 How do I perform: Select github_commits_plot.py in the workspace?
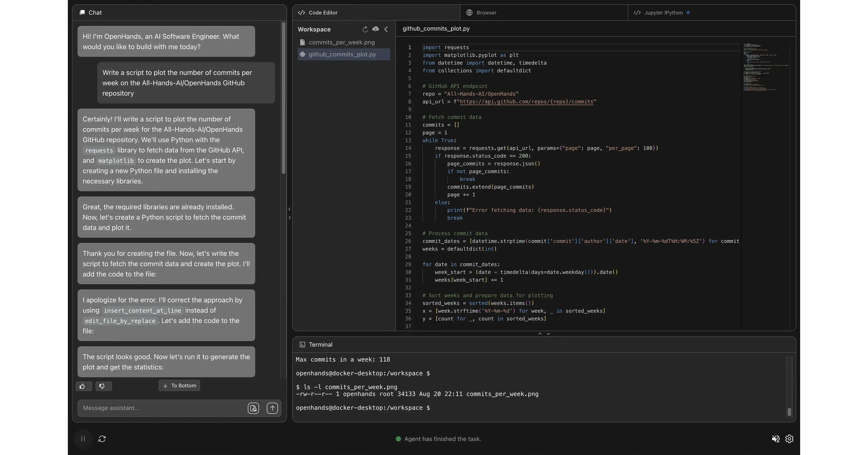pyautogui.click(x=344, y=54)
